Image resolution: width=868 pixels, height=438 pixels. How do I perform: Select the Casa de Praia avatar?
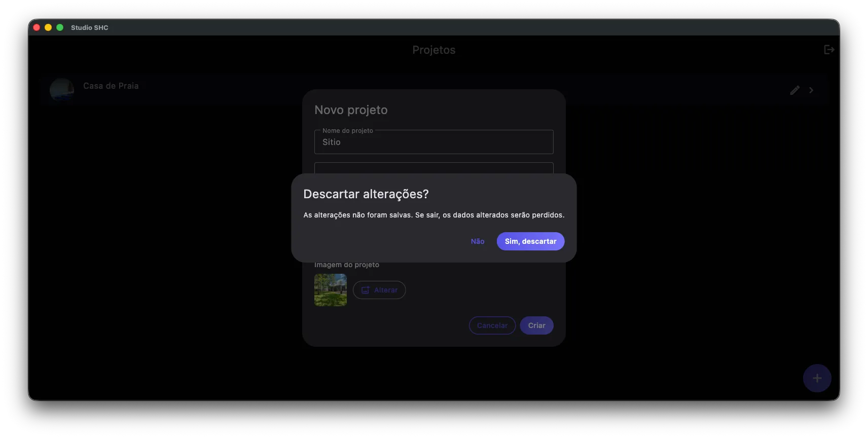tap(62, 90)
